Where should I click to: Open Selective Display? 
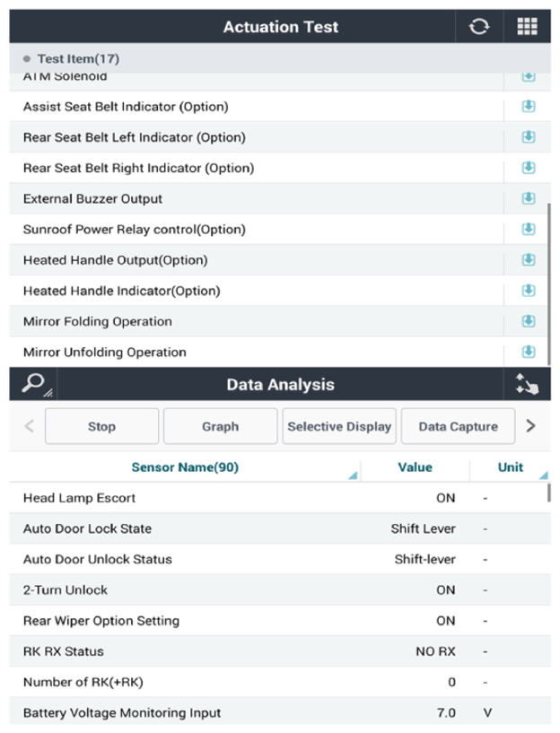point(339,426)
